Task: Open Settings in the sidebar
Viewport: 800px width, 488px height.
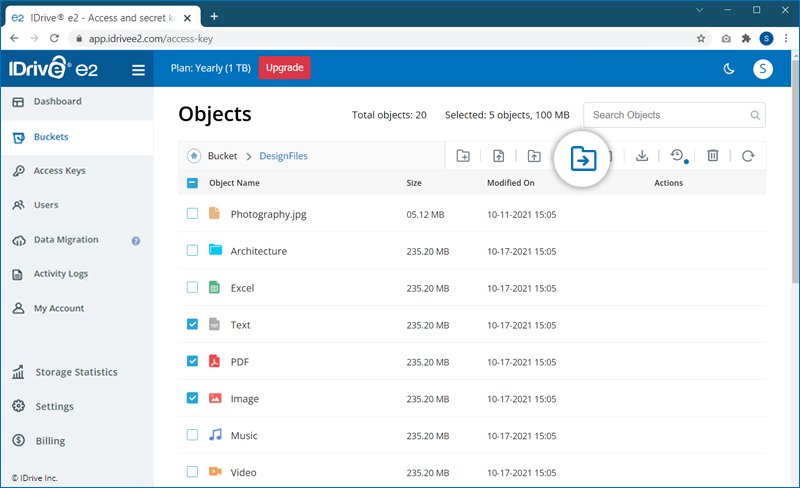Action: [x=77, y=406]
